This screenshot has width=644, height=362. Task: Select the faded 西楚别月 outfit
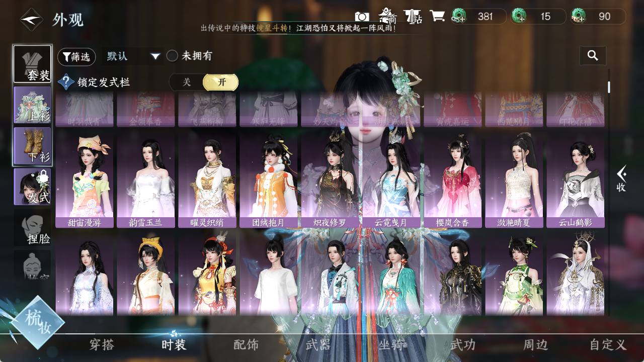(x=514, y=110)
